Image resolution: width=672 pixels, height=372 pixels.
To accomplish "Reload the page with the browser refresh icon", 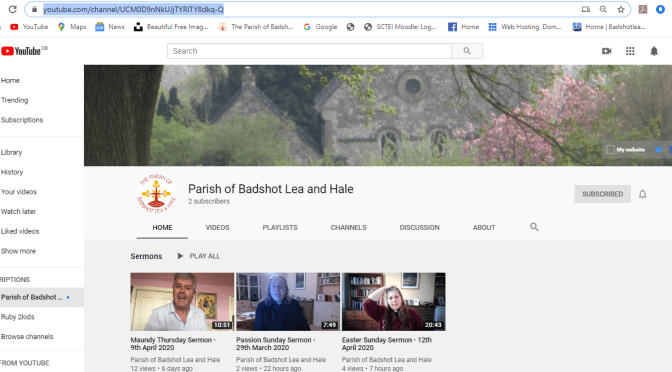I will [12, 9].
